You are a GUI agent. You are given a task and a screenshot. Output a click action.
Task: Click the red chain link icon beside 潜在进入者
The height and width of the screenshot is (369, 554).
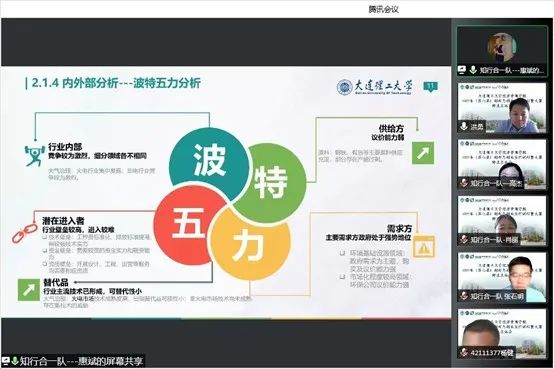pos(25,233)
